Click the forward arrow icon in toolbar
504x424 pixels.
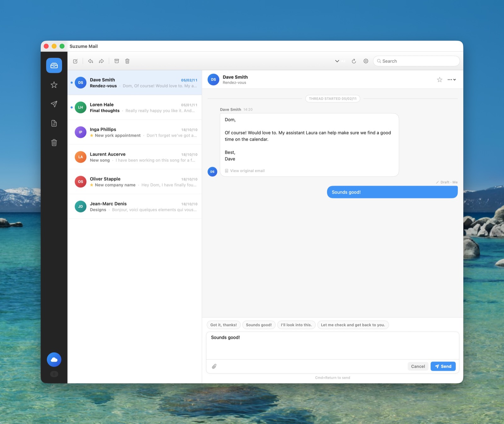(101, 61)
